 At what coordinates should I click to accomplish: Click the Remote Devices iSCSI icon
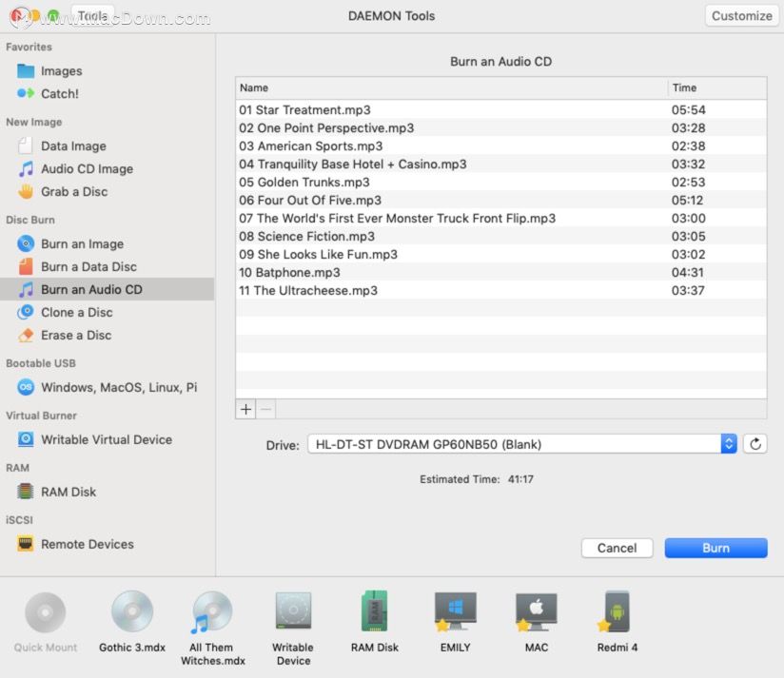(x=26, y=544)
